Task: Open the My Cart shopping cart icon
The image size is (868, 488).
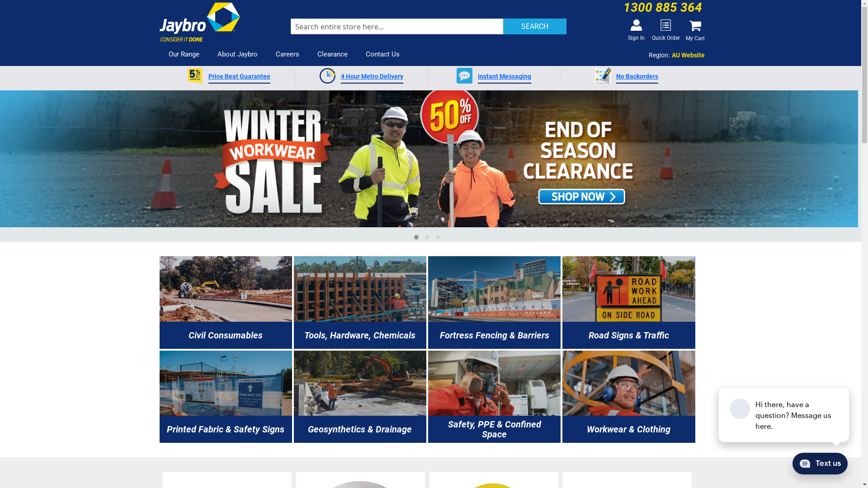Action: [x=695, y=26]
